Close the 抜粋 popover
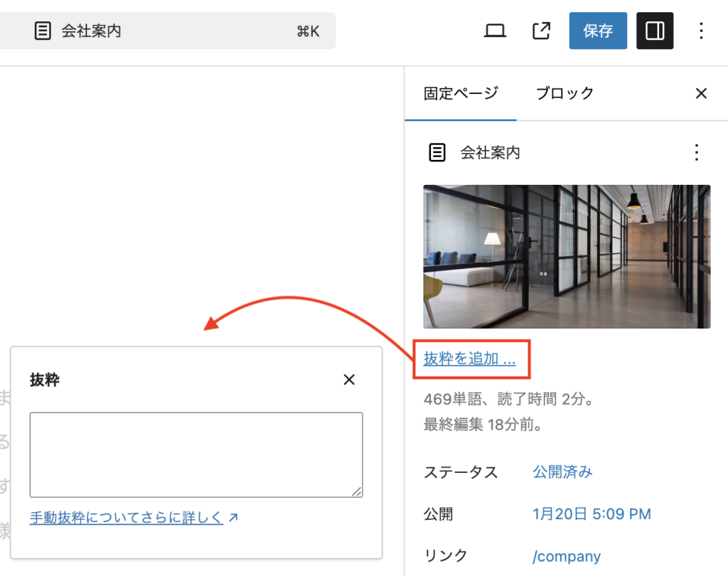 [349, 380]
